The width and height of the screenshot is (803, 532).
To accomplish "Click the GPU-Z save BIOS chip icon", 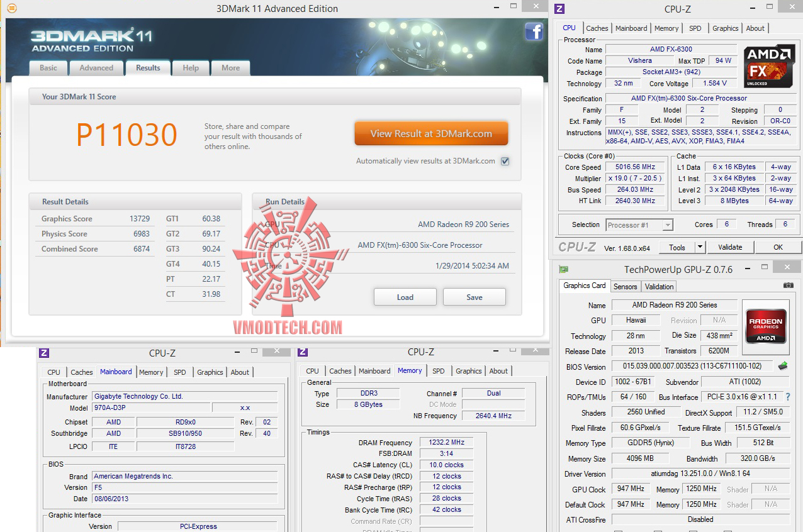I will pos(783,366).
